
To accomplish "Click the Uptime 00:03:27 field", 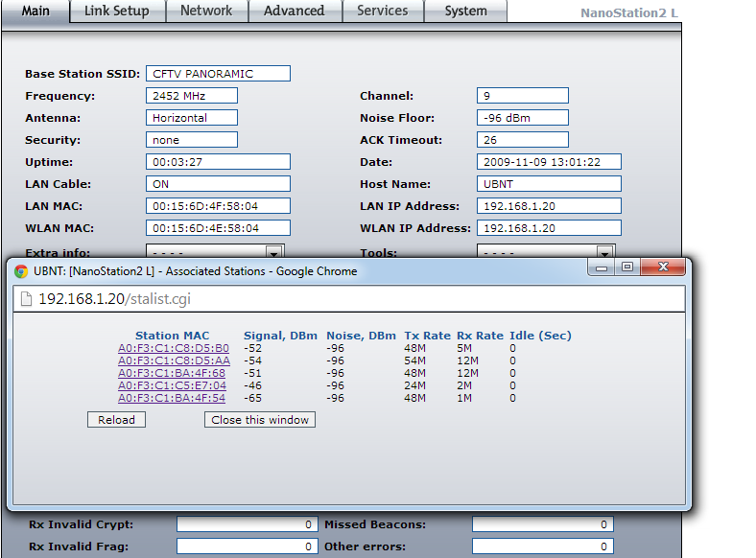I will pyautogui.click(x=218, y=162).
